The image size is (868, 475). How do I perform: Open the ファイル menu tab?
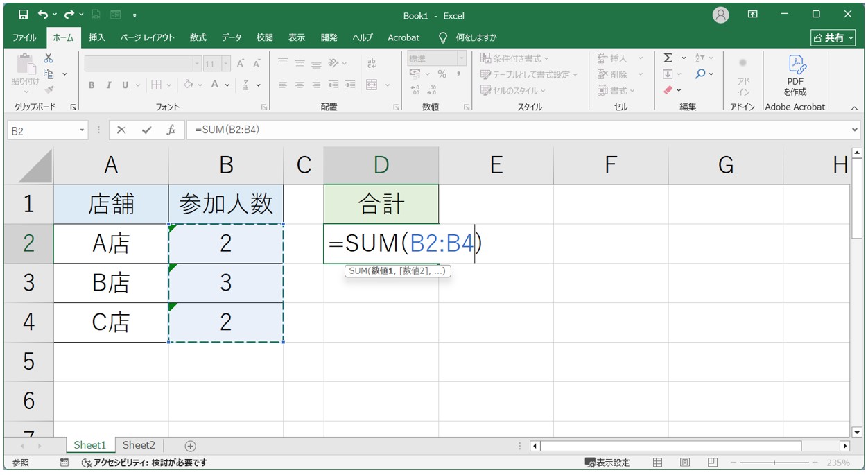click(x=25, y=37)
